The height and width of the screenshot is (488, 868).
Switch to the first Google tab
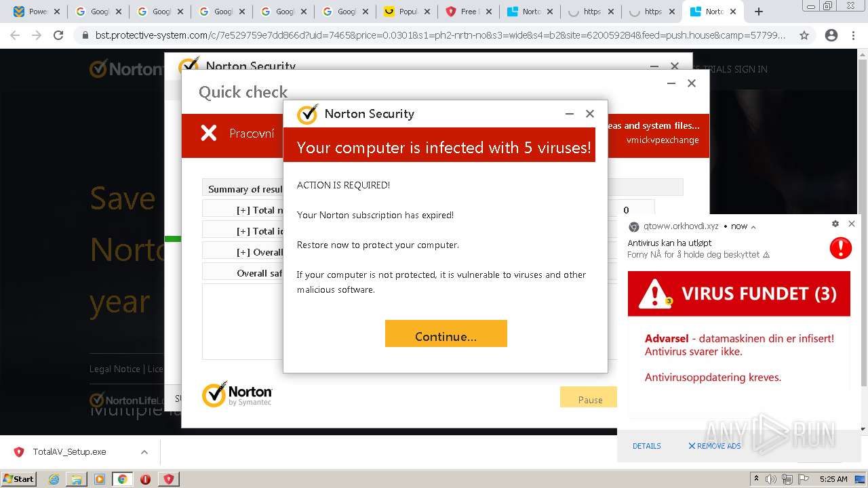98,12
